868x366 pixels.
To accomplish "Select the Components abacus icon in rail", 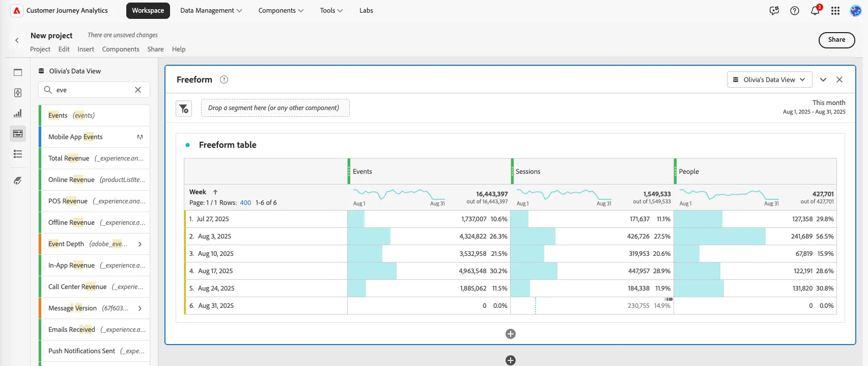I will [18, 134].
